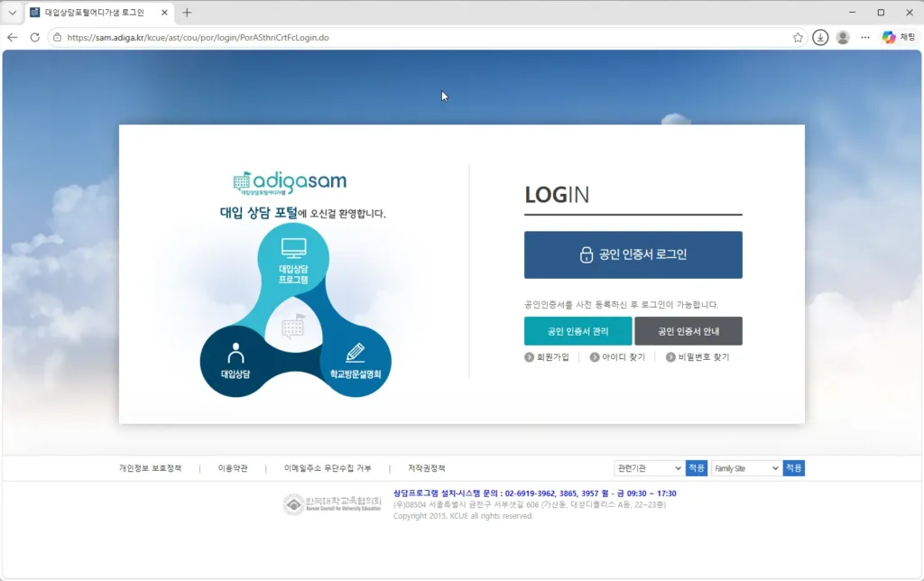
Task: Open 공인 인증서 안내
Action: tap(688, 331)
